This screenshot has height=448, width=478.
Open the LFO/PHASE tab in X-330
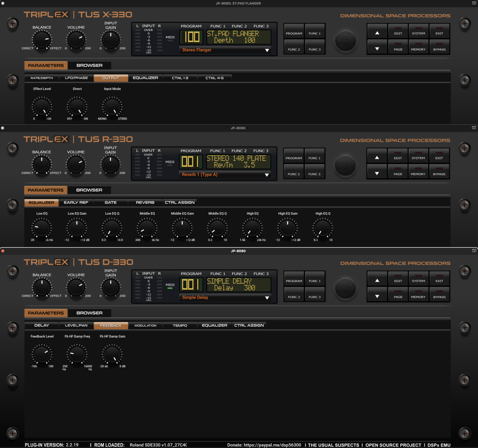click(x=76, y=78)
